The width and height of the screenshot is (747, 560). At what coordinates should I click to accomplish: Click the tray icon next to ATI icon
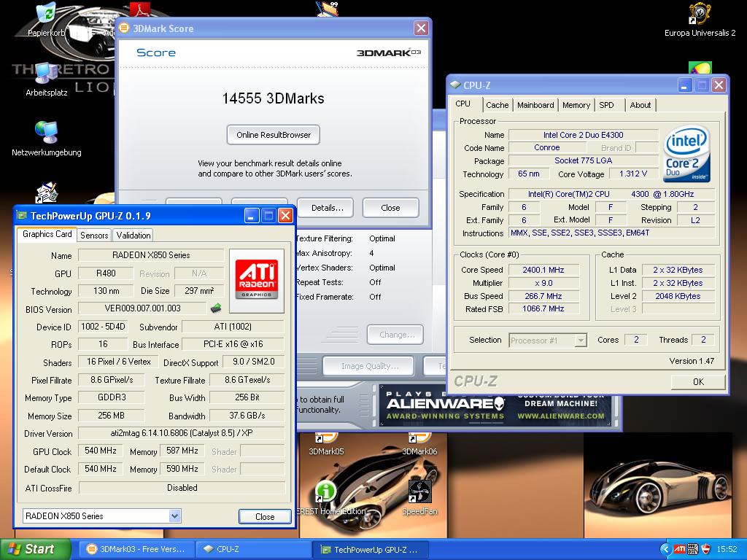click(693, 549)
